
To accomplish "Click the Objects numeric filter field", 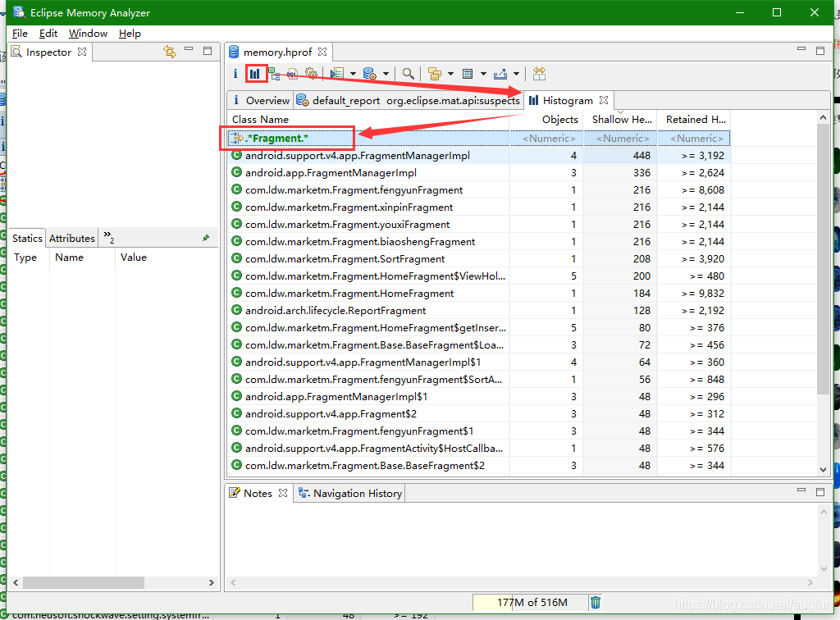I will 546,138.
